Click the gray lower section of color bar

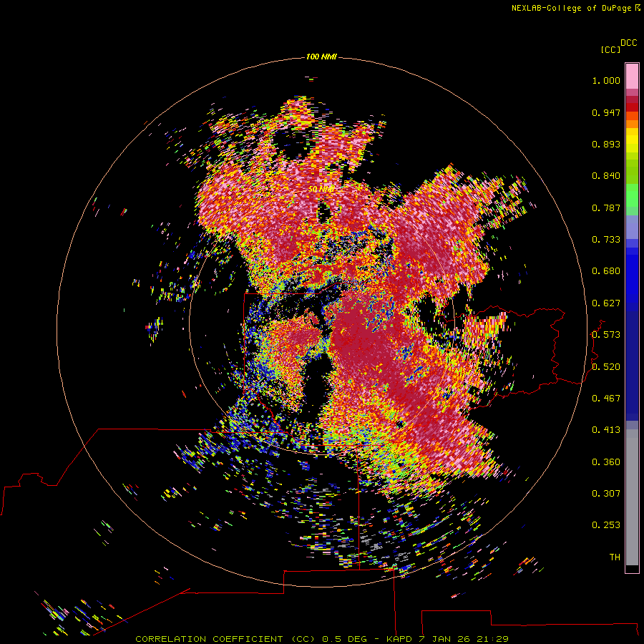[x=632, y=497]
